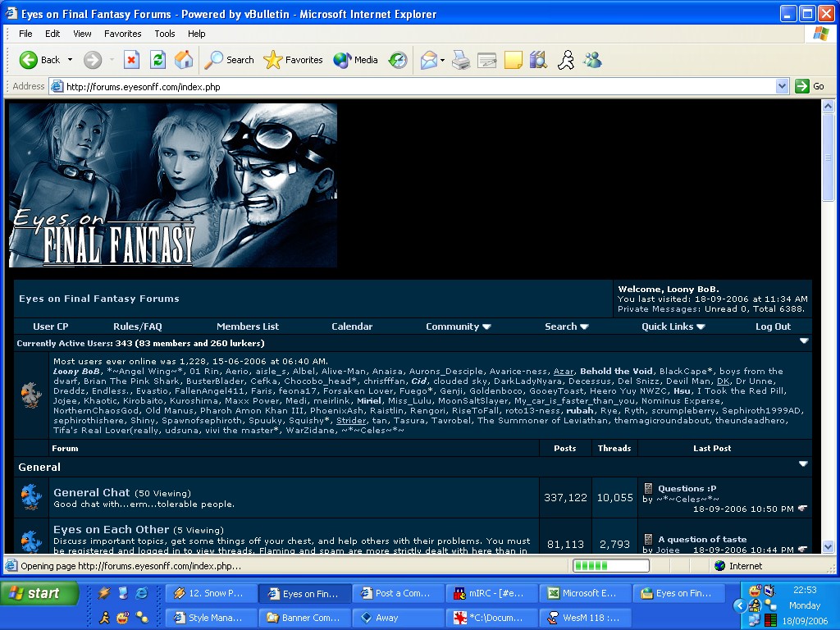Click Internet Explorer quick launch icon
The height and width of the screenshot is (630, 840).
click(142, 592)
